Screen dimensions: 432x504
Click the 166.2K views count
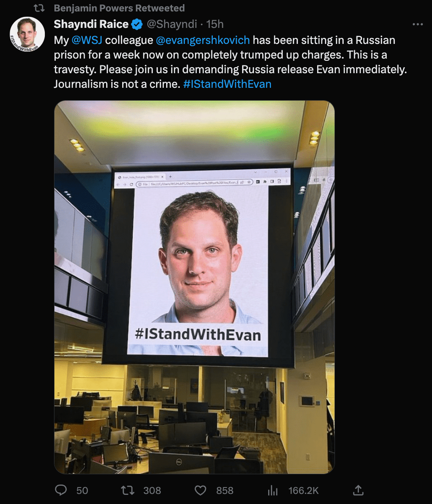pos(304,490)
